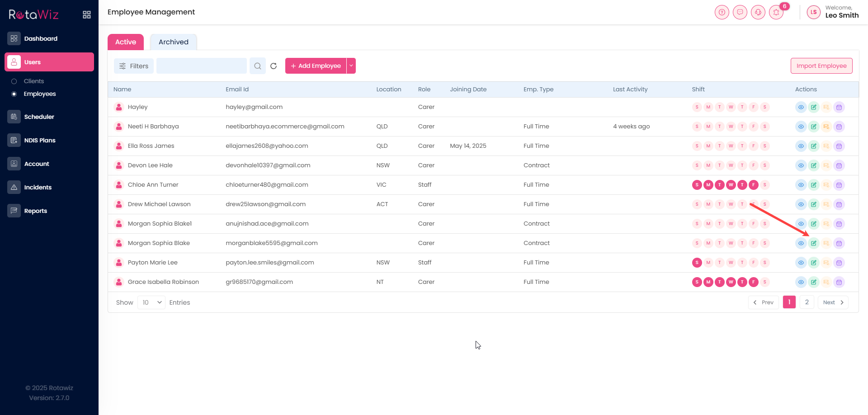868x415 pixels.
Task: Open the calendar icon for Hayley
Action: (x=839, y=108)
